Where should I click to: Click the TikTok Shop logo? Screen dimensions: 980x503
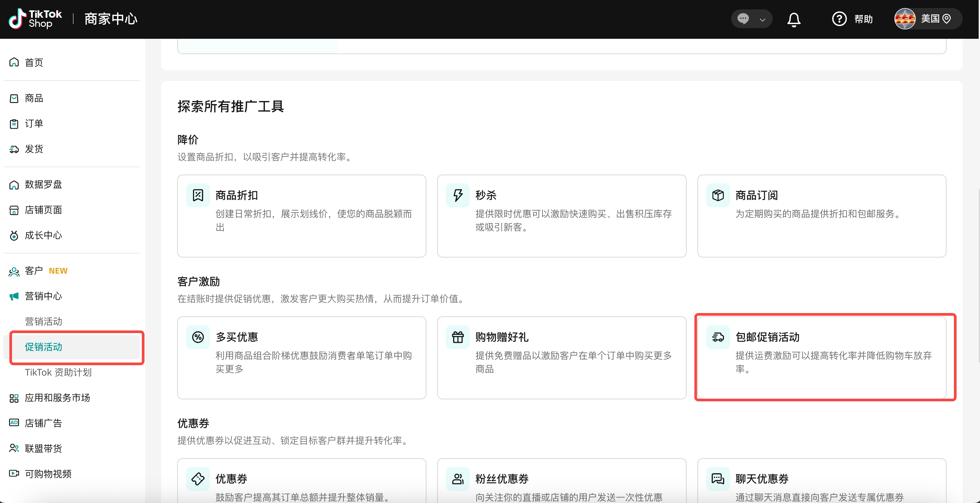(35, 19)
